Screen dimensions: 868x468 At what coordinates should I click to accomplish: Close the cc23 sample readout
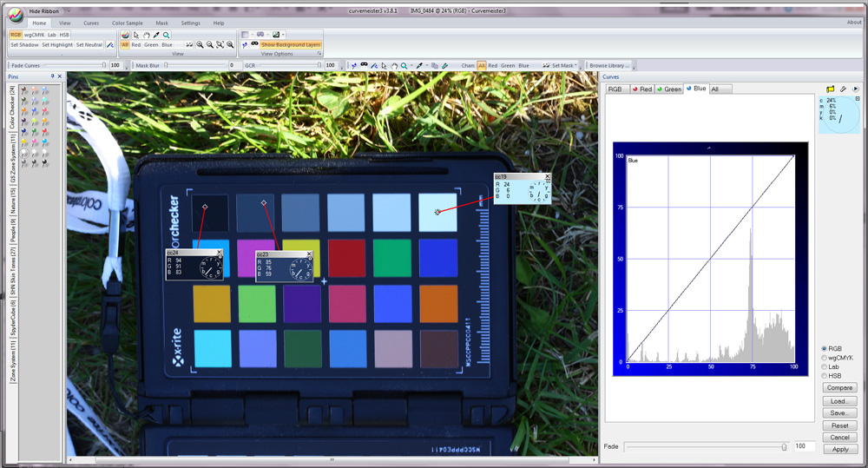coord(309,254)
